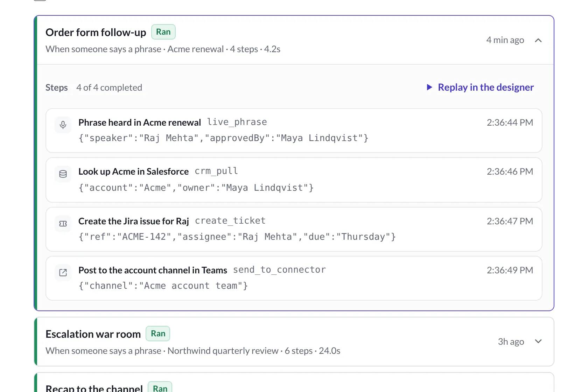
Task: Click the send_to_connector step type label
Action: pyautogui.click(x=280, y=269)
